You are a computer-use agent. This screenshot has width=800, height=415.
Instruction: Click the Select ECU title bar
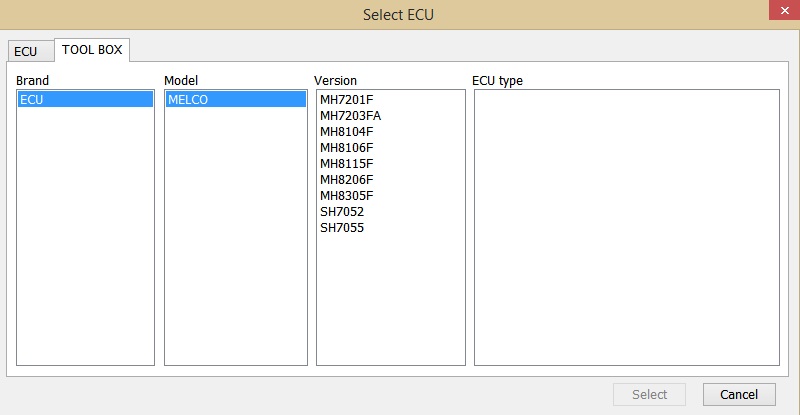pyautogui.click(x=398, y=14)
